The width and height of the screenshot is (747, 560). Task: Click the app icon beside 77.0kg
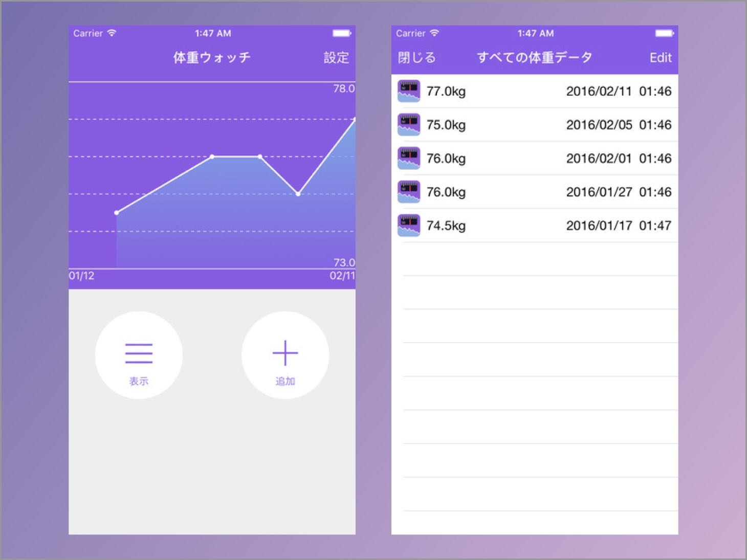point(409,91)
